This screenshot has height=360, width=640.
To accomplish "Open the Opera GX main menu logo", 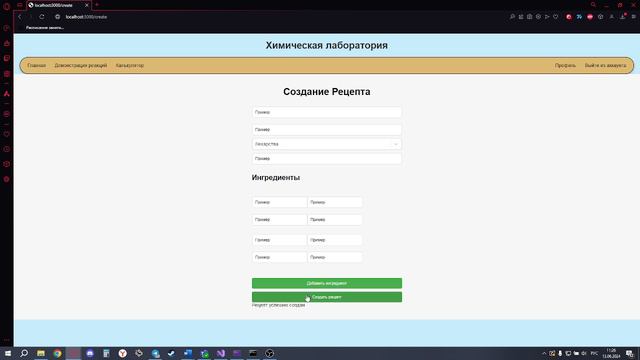I will click(7, 7).
